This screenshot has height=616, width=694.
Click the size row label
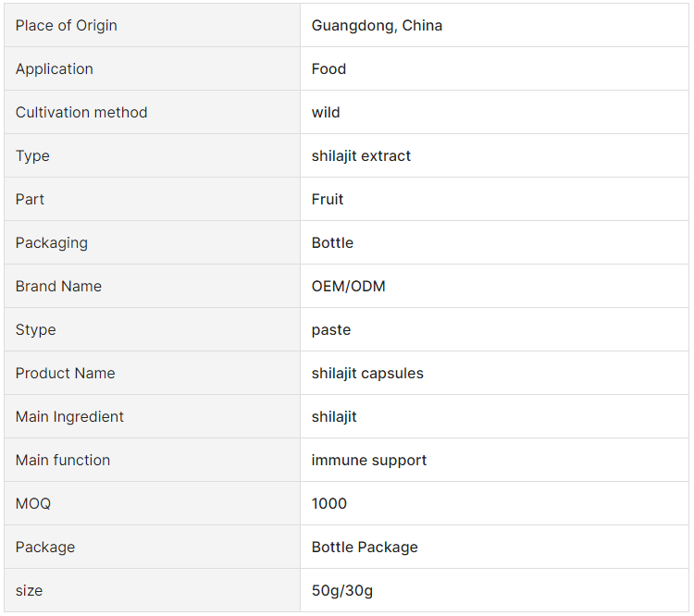(30, 590)
